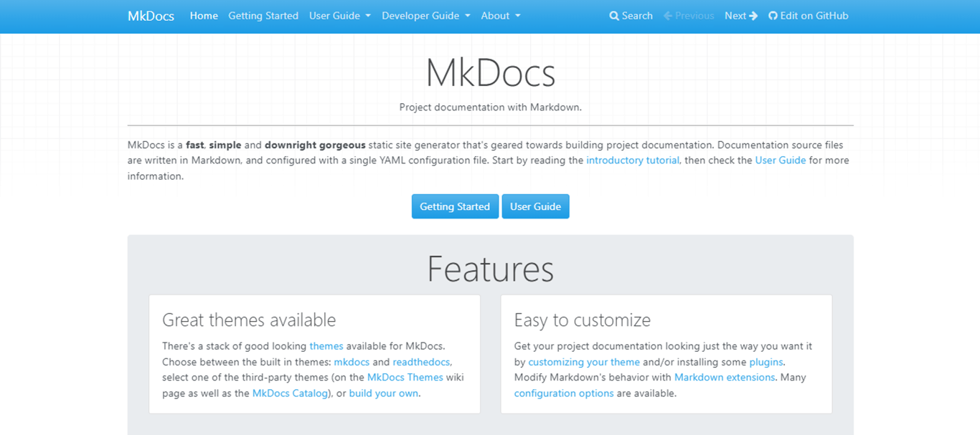Click the blue Getting Started button
The height and width of the screenshot is (435, 980).
click(455, 206)
